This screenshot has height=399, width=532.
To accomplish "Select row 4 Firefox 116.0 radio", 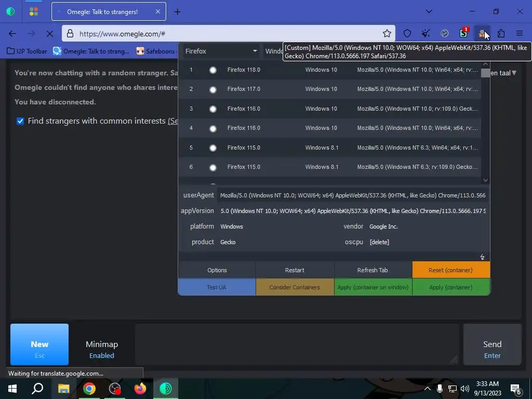I will [212, 128].
